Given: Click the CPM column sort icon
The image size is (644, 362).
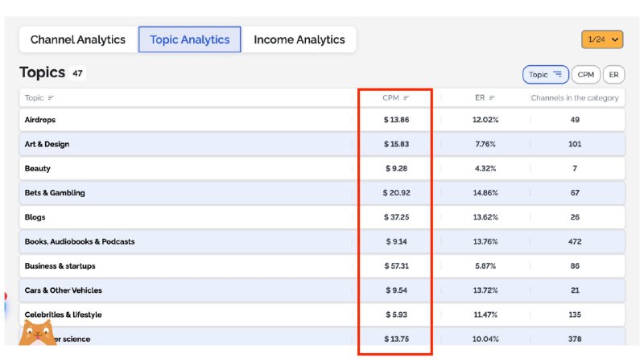Looking at the screenshot, I should (407, 98).
